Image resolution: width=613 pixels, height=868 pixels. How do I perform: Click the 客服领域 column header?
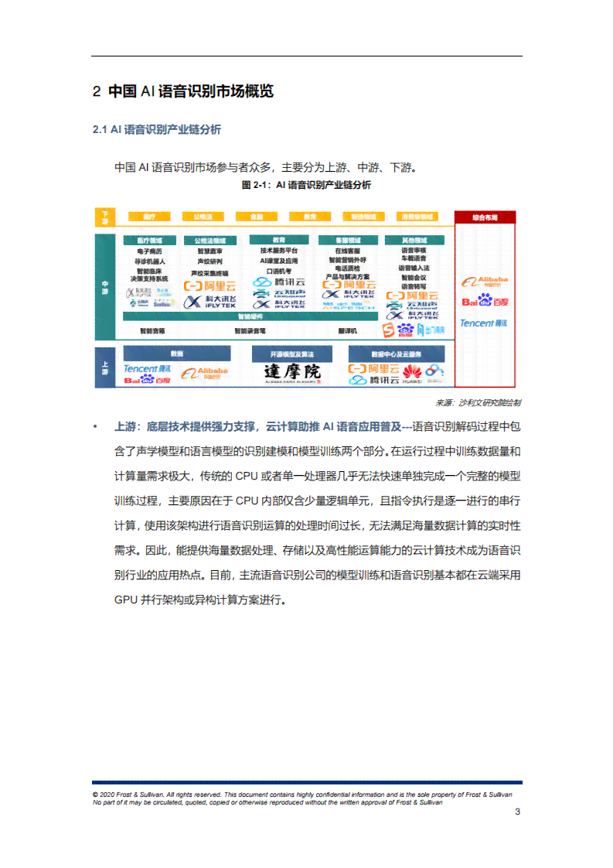click(x=348, y=241)
